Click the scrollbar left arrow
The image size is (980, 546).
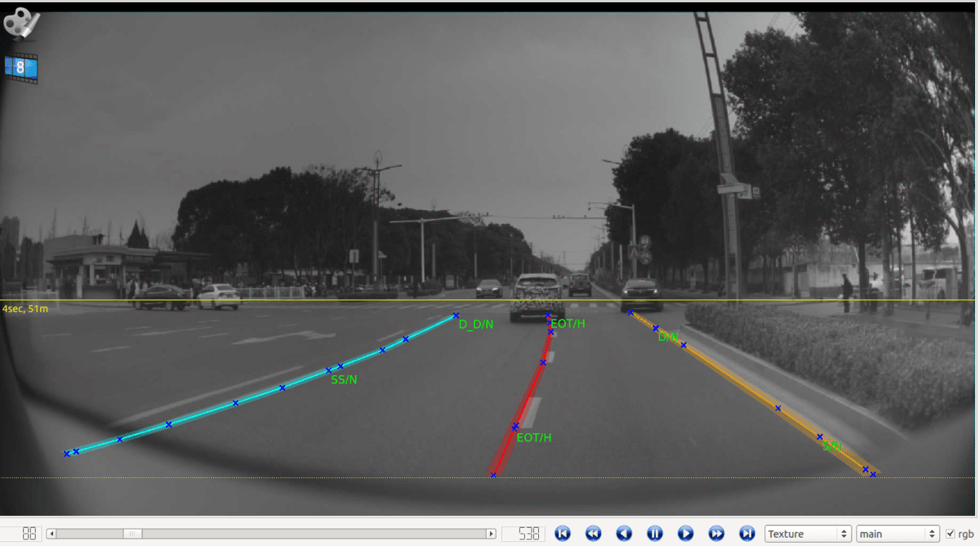pos(51,534)
